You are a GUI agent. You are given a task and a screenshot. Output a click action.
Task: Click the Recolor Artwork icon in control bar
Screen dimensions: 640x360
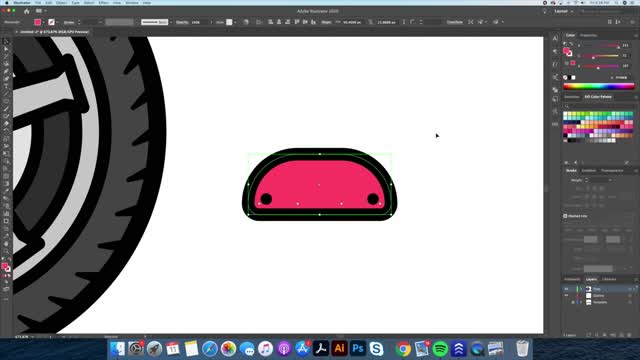246,22
